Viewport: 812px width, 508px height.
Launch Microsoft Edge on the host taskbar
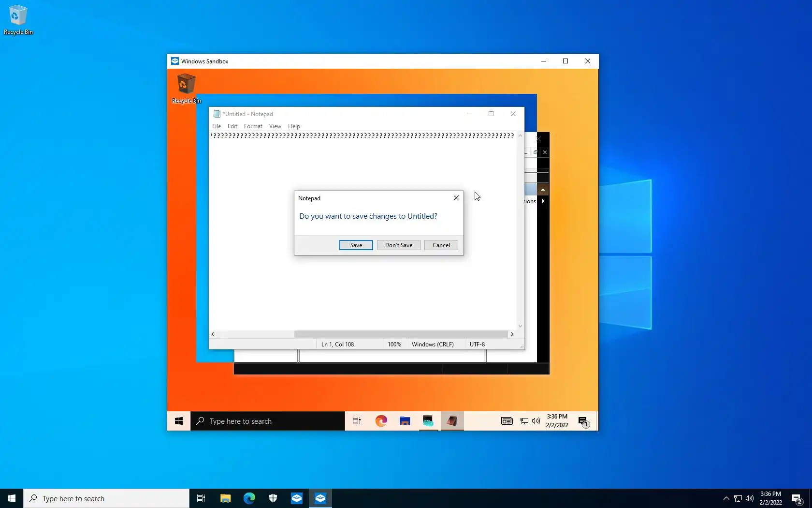249,498
